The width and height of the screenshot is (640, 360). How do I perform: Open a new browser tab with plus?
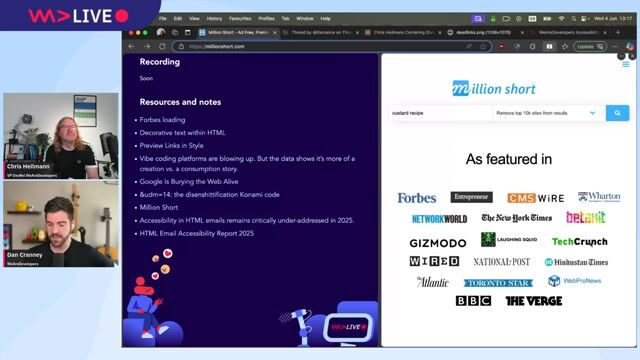point(618,32)
